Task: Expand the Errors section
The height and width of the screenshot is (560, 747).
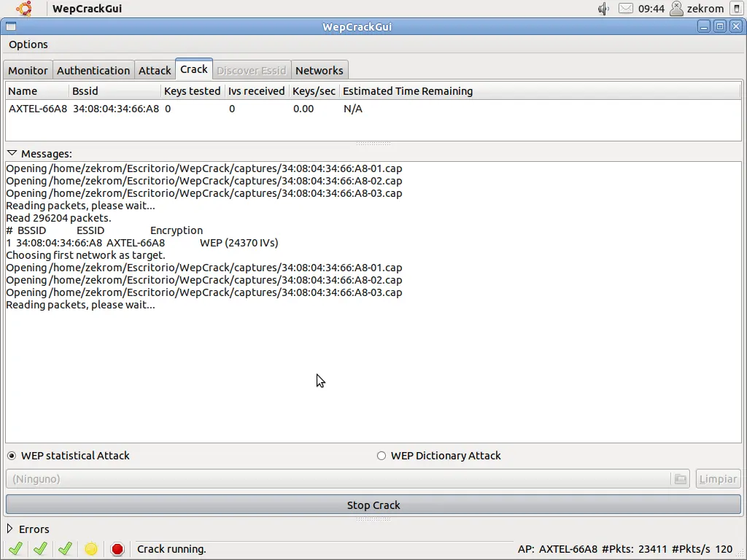Action: pyautogui.click(x=9, y=529)
